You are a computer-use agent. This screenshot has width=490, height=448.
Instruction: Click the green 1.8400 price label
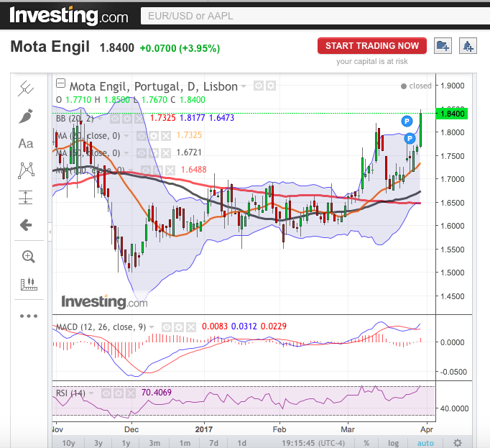(452, 114)
